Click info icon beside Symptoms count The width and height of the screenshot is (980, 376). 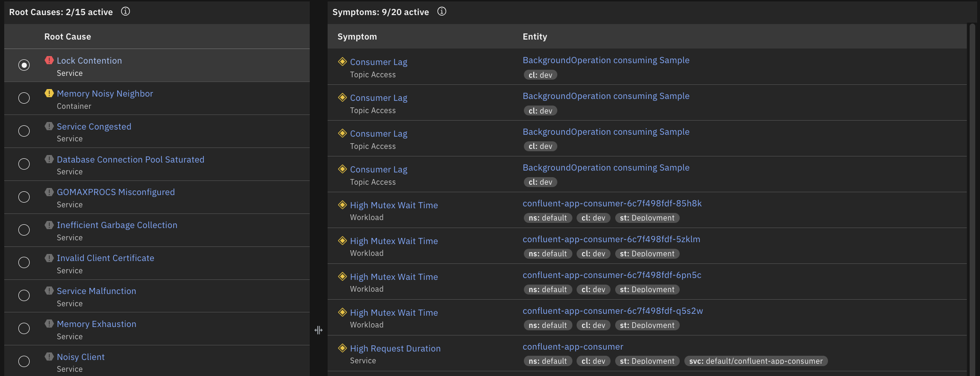click(x=442, y=11)
